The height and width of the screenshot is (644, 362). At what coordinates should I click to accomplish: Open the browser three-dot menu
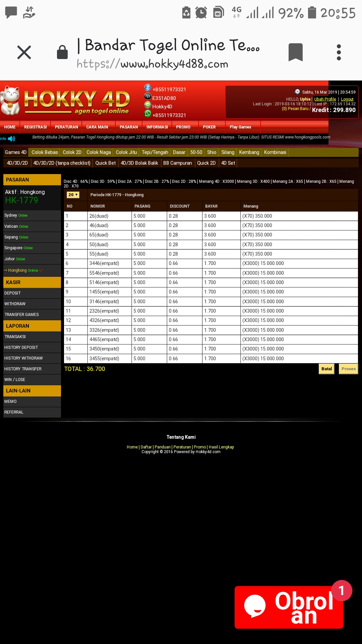coord(339,52)
